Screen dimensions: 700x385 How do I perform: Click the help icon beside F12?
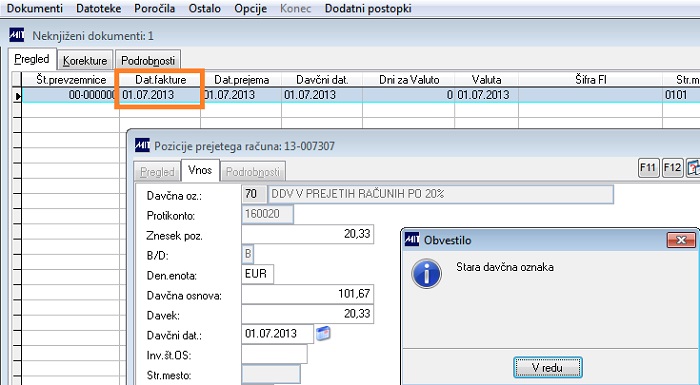click(x=693, y=168)
